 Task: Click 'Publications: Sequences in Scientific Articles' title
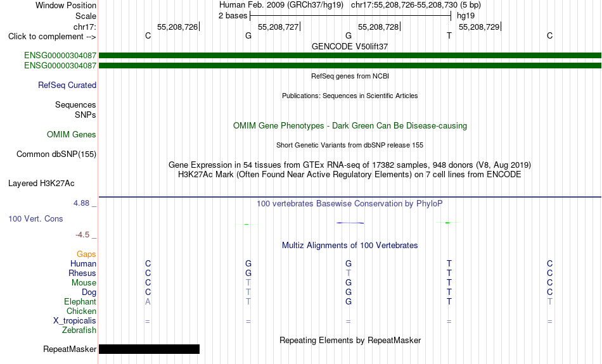point(350,96)
